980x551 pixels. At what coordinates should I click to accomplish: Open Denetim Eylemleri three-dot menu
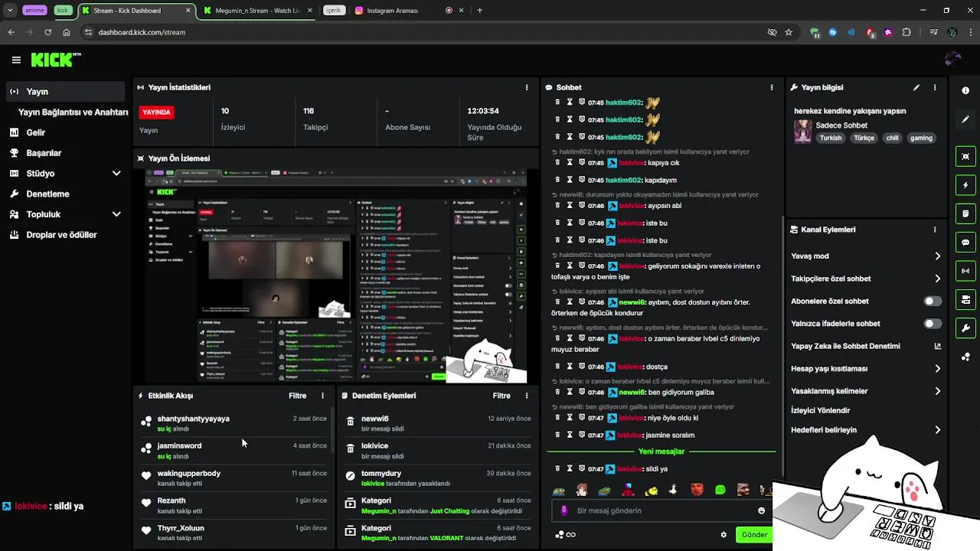pos(527,396)
